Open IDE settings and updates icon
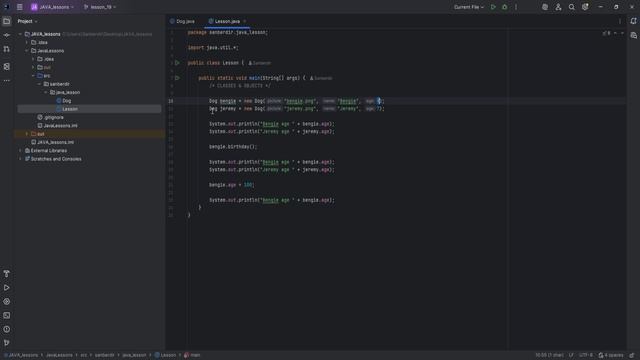The width and height of the screenshot is (640, 360). tap(585, 7)
